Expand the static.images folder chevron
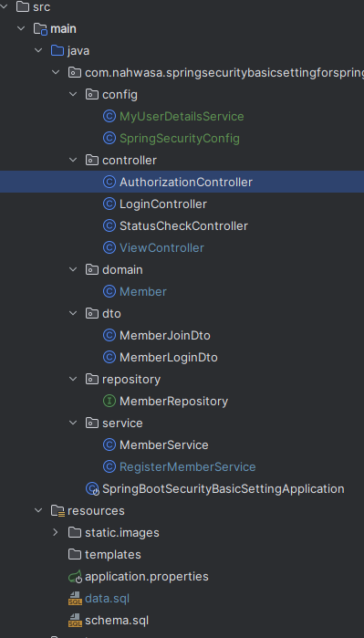This screenshot has height=638, width=364. (x=56, y=533)
